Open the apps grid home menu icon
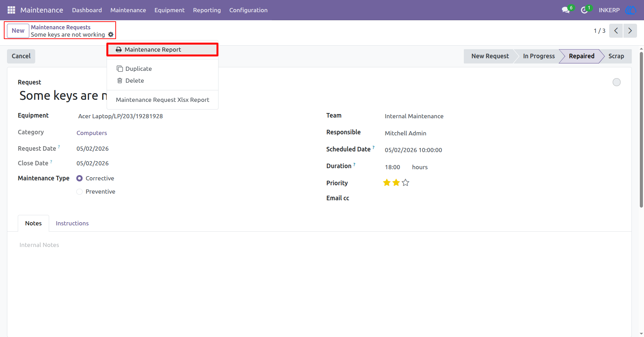The image size is (644, 337). pyautogui.click(x=11, y=10)
